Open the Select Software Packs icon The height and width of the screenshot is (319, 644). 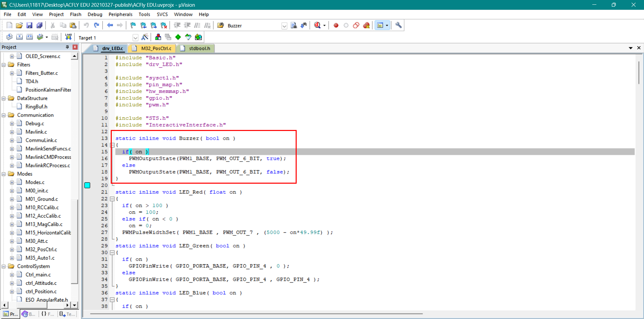188,37
